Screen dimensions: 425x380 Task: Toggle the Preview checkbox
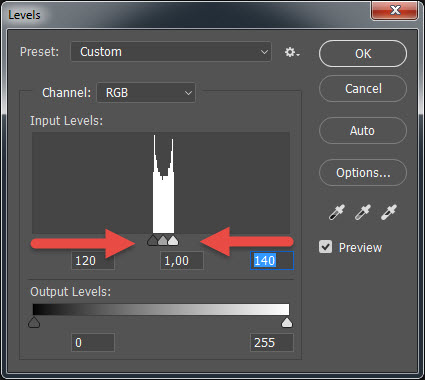tap(325, 247)
